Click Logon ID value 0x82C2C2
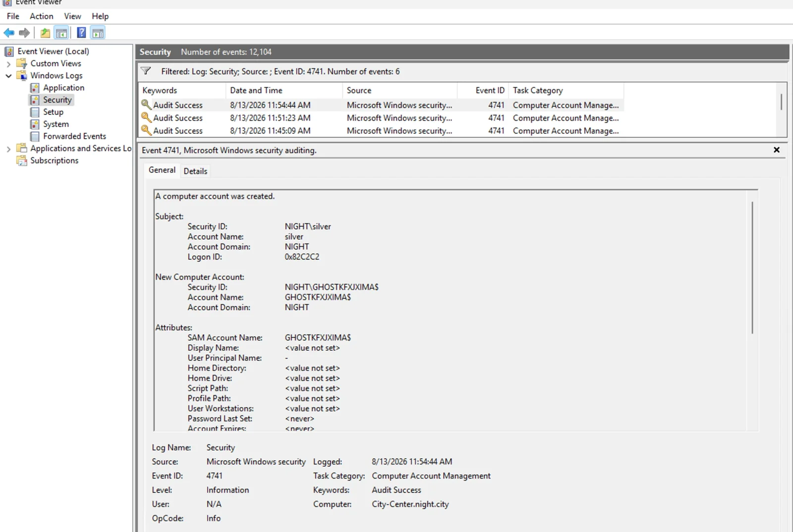The width and height of the screenshot is (793, 532). pos(302,257)
